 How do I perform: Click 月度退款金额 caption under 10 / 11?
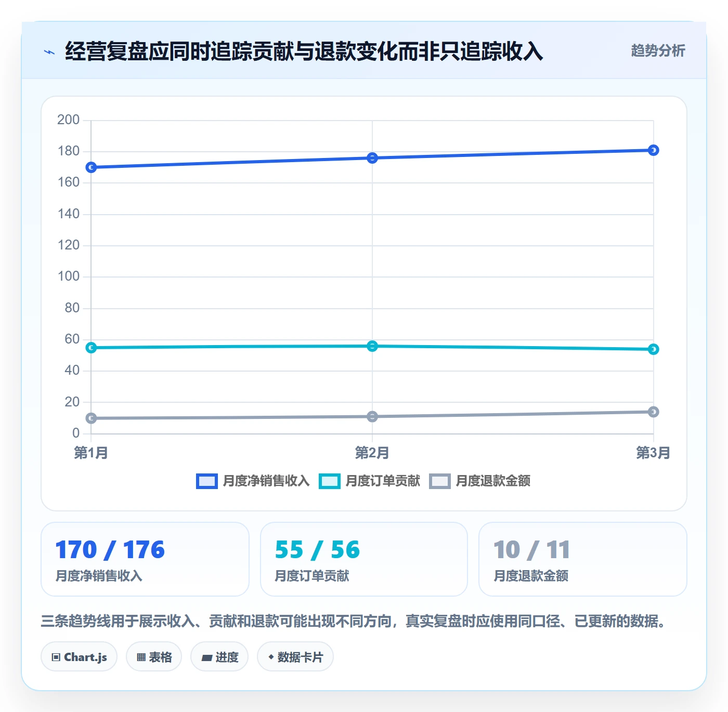(x=531, y=576)
